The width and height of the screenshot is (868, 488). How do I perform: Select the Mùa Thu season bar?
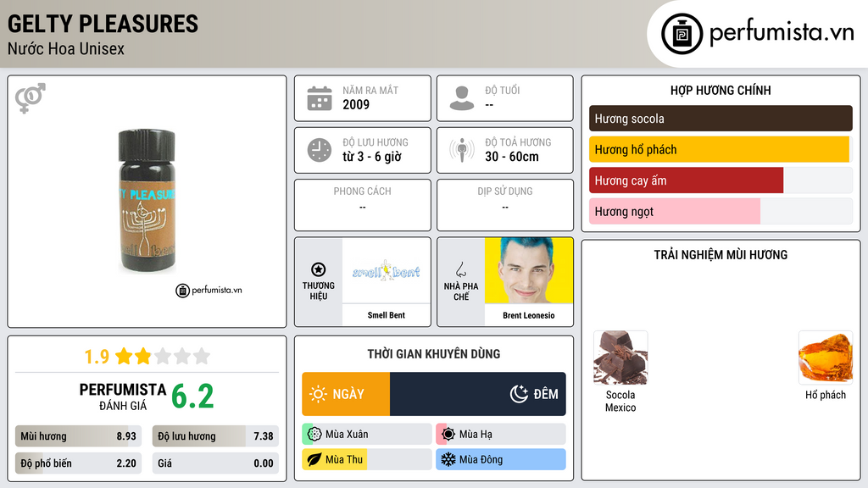point(367,459)
